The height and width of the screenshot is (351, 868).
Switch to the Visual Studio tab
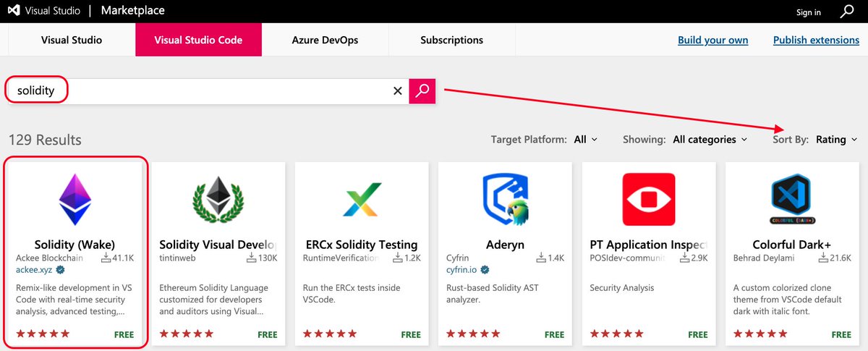[x=72, y=40]
